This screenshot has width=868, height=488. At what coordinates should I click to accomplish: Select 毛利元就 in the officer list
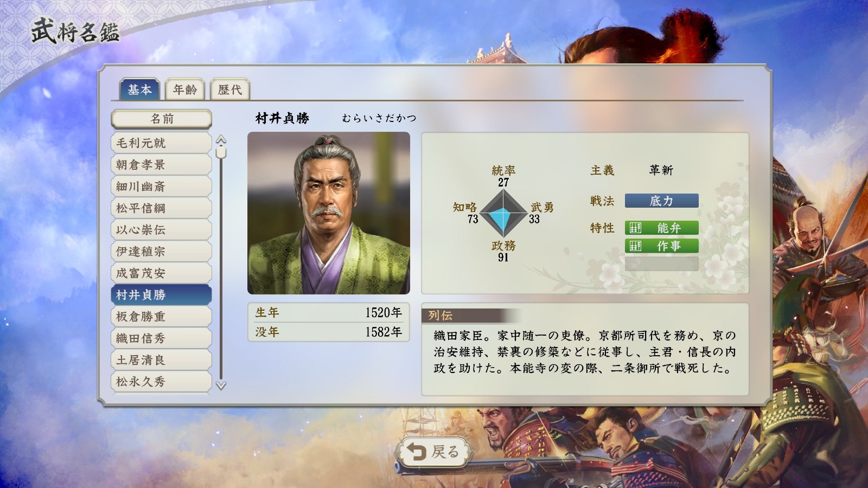coord(161,143)
